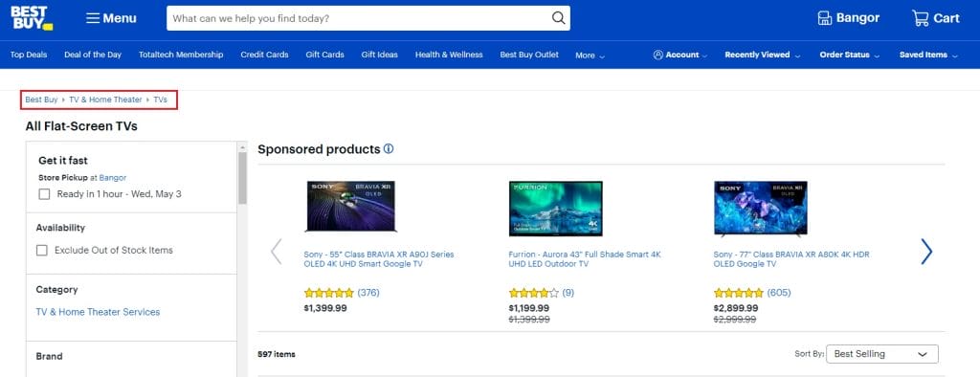This screenshot has height=377, width=980.
Task: Open Totaltech Membership page
Action: click(x=181, y=55)
